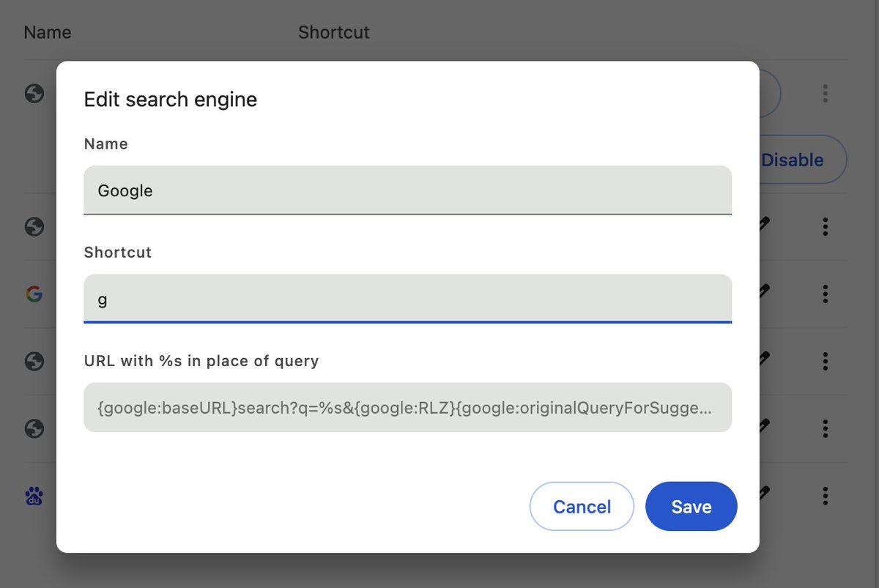Click the "URL with %s in place of query" label
This screenshot has height=588, width=879.
pyautogui.click(x=201, y=360)
